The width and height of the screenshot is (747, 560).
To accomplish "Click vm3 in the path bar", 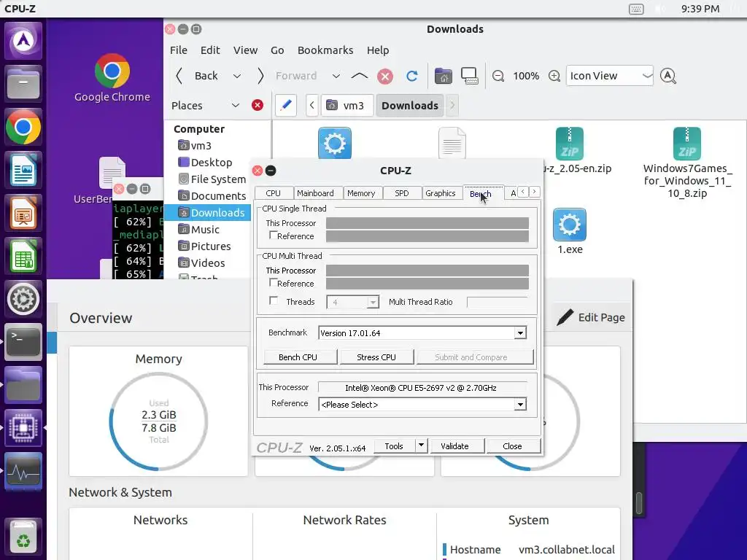I will coord(346,105).
